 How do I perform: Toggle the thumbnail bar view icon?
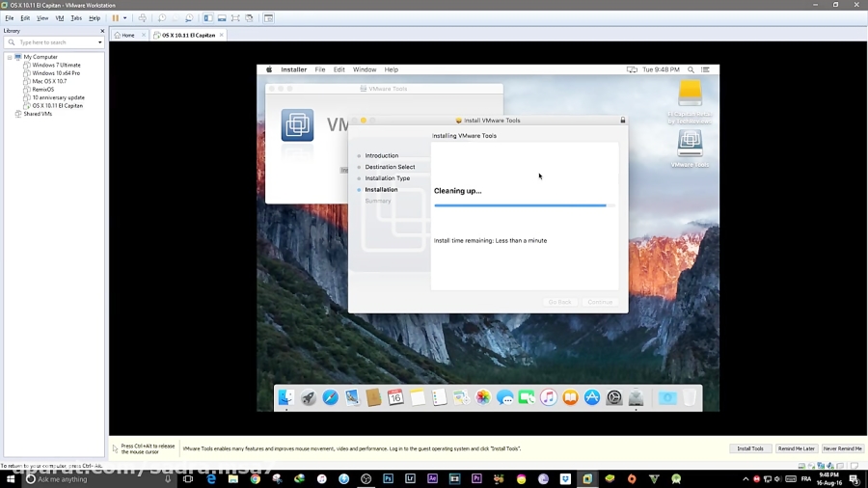(222, 18)
